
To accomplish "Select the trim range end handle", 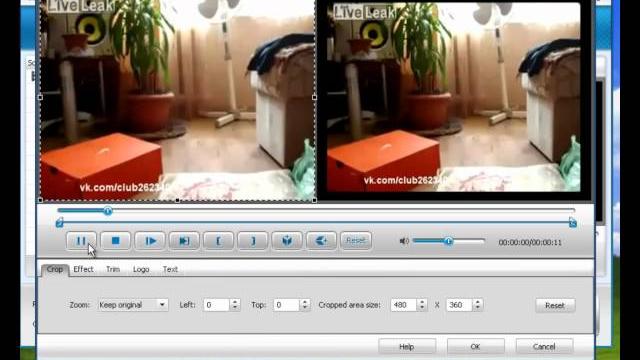I will pos(573,222).
